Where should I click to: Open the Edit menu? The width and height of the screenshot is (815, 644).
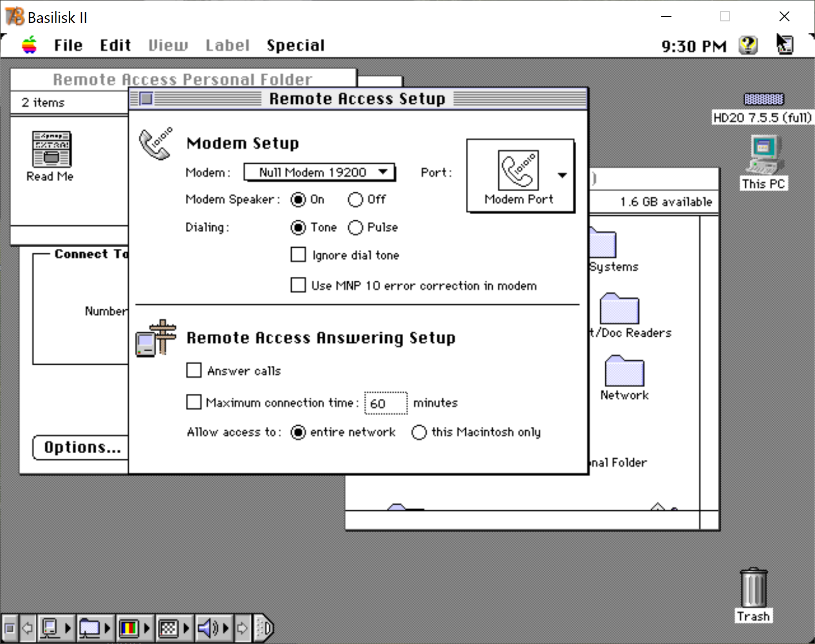point(115,45)
